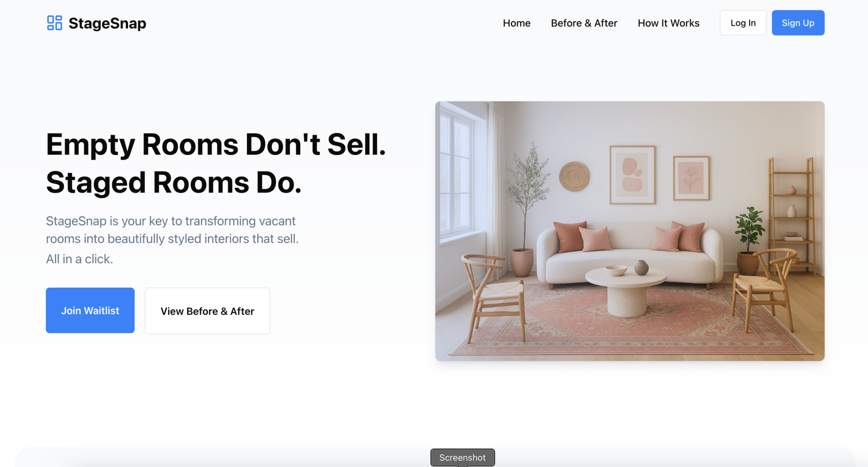
Task: Click the Join Waitlist button
Action: (90, 310)
